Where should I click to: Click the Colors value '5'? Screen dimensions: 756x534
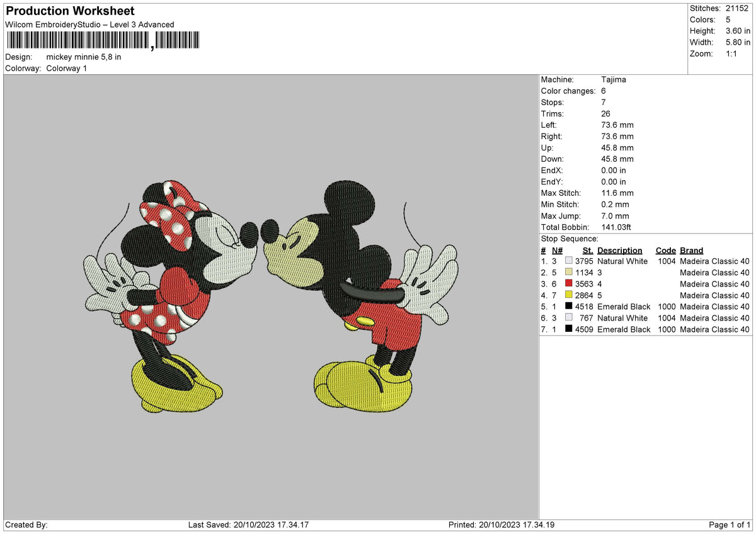click(x=727, y=20)
